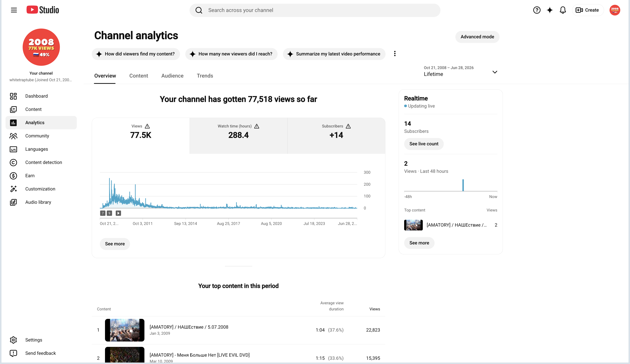This screenshot has height=364, width=630.
Task: Click the Community people icon
Action: click(13, 136)
